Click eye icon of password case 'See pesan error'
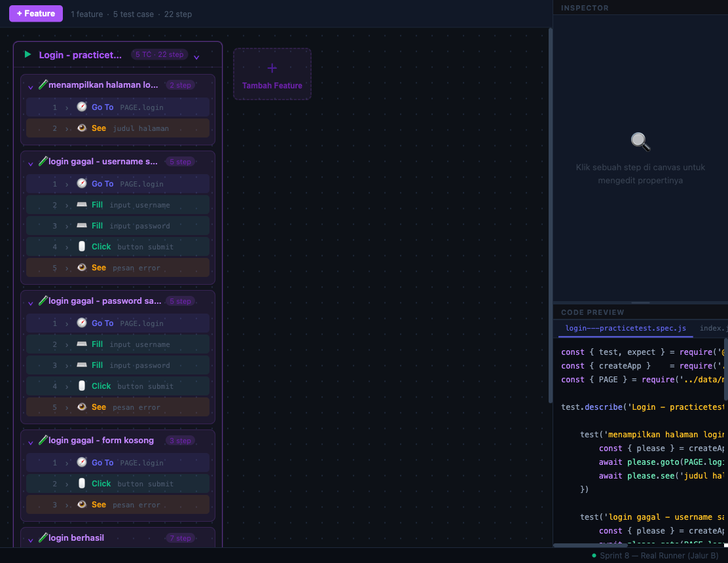The height and width of the screenshot is (563, 728). pyautogui.click(x=82, y=407)
